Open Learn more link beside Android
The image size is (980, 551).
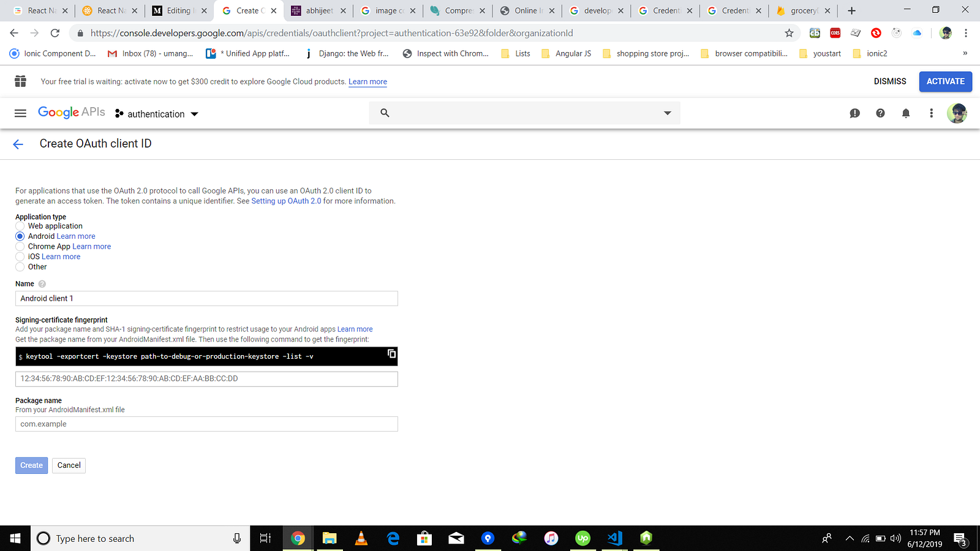pyautogui.click(x=76, y=236)
